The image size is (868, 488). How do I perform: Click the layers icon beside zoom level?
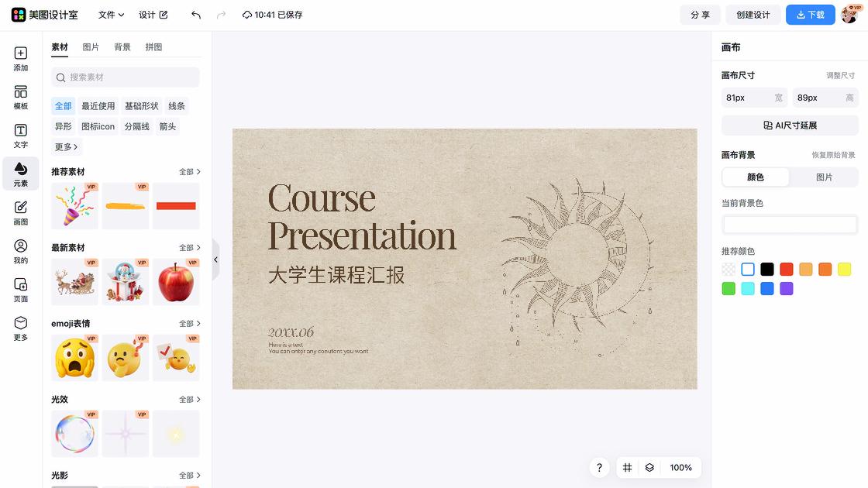tap(649, 468)
